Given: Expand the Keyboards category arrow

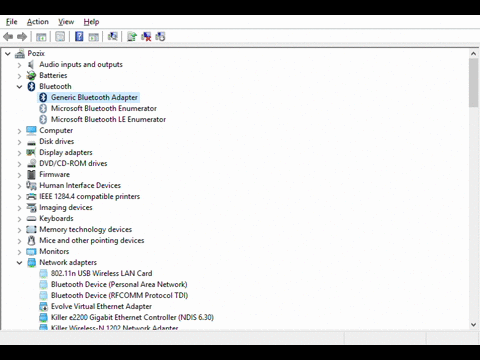Looking at the screenshot, I should tap(19, 219).
